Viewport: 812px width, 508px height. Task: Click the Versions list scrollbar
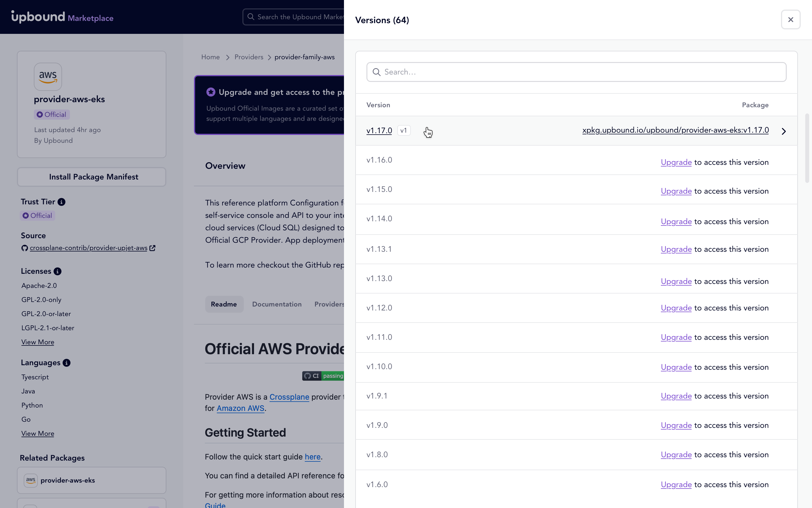pos(807,148)
